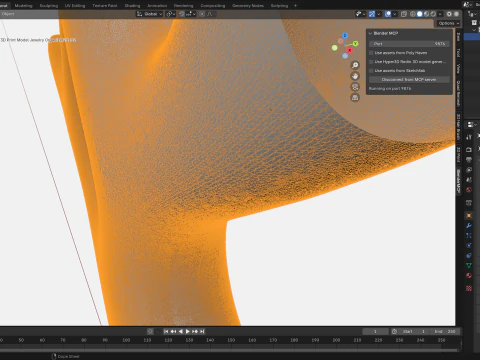Image resolution: width=480 pixels, height=360 pixels.
Task: Jump to the first frame
Action: (166, 331)
